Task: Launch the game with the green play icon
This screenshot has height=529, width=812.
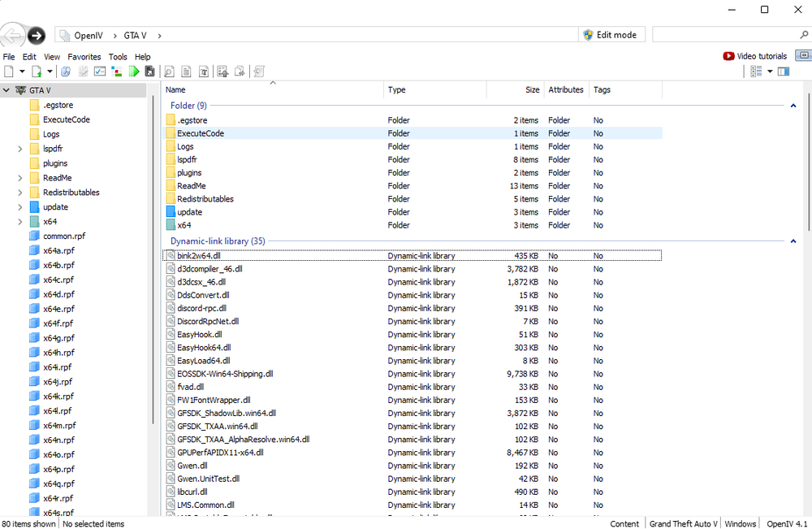Action: point(132,72)
